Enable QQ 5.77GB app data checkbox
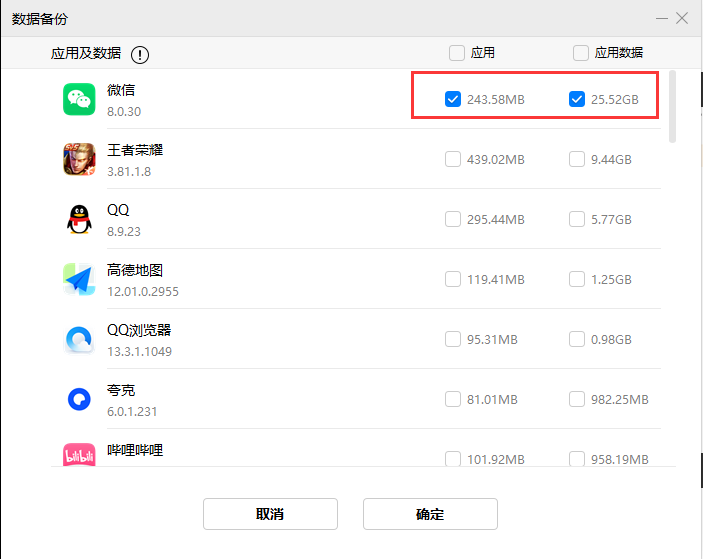 (577, 219)
